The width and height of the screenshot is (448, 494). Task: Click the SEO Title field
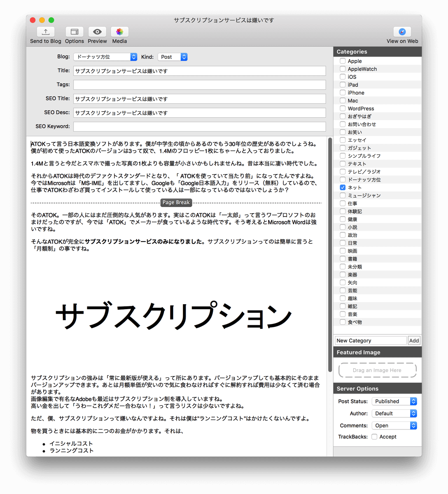(x=200, y=99)
